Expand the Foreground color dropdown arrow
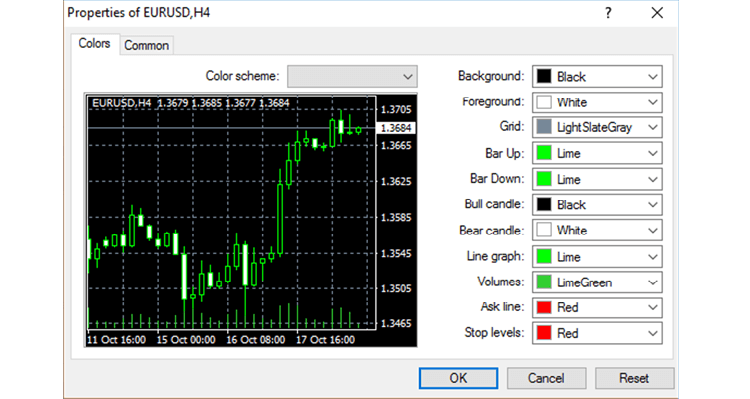 [x=652, y=102]
